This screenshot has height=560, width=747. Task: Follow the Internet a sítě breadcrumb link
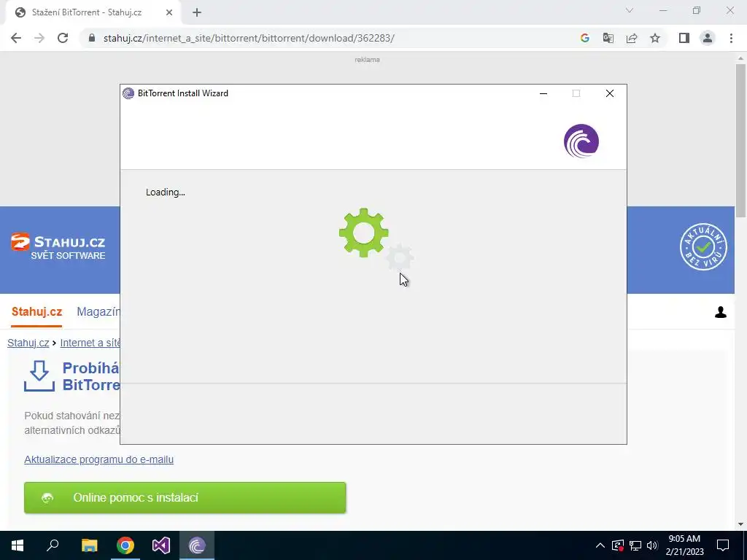coord(90,343)
